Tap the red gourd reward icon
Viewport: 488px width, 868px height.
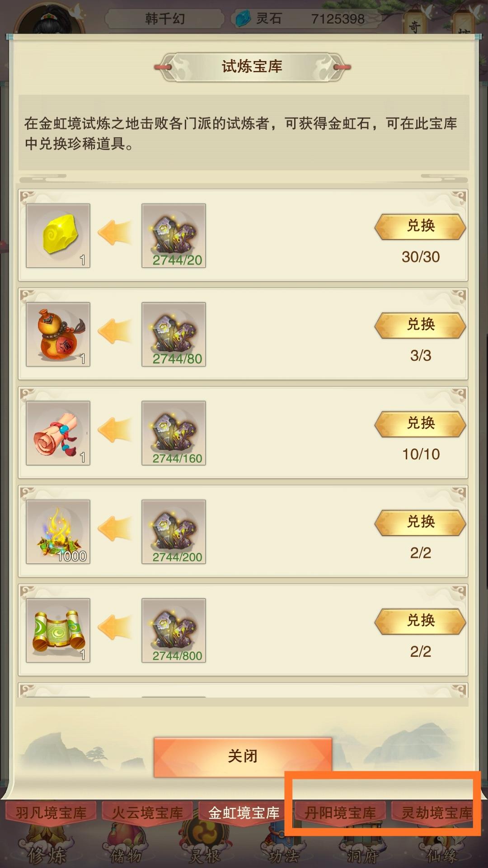pyautogui.click(x=58, y=334)
